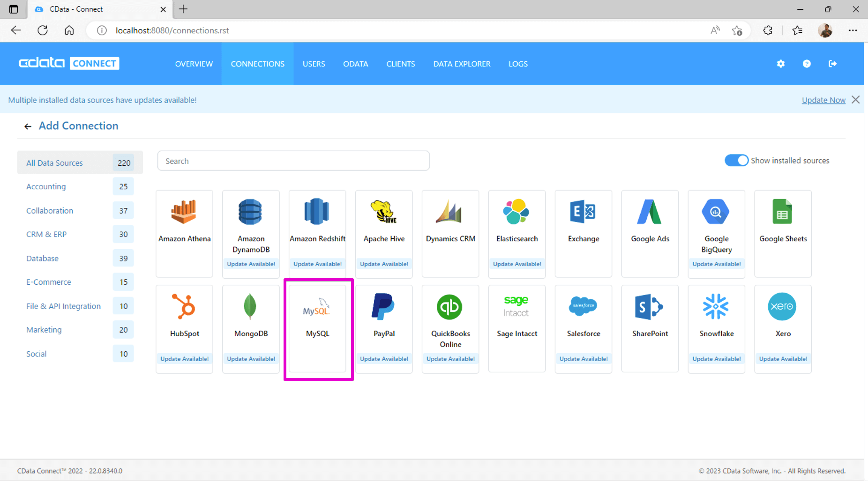Choose the Google BigQuery data source
The width and height of the screenshot is (868, 481).
pos(717,233)
